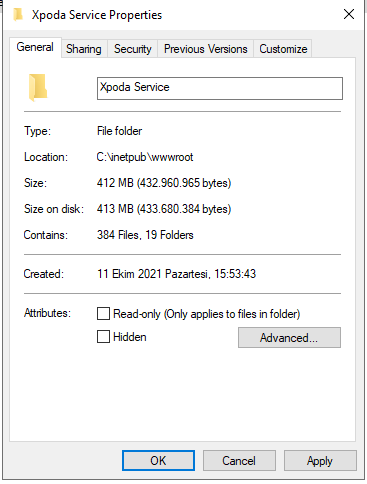The width and height of the screenshot is (367, 484).
Task: Close the Xpoda Service Properties dialog
Action: point(349,14)
